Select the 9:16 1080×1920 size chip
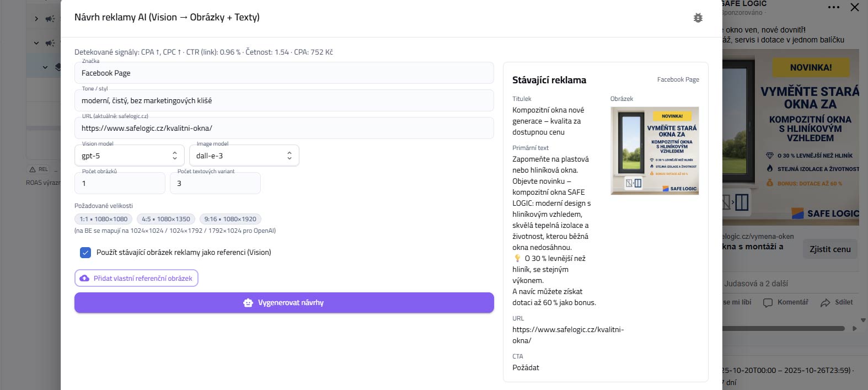The height and width of the screenshot is (390, 868). pyautogui.click(x=230, y=219)
